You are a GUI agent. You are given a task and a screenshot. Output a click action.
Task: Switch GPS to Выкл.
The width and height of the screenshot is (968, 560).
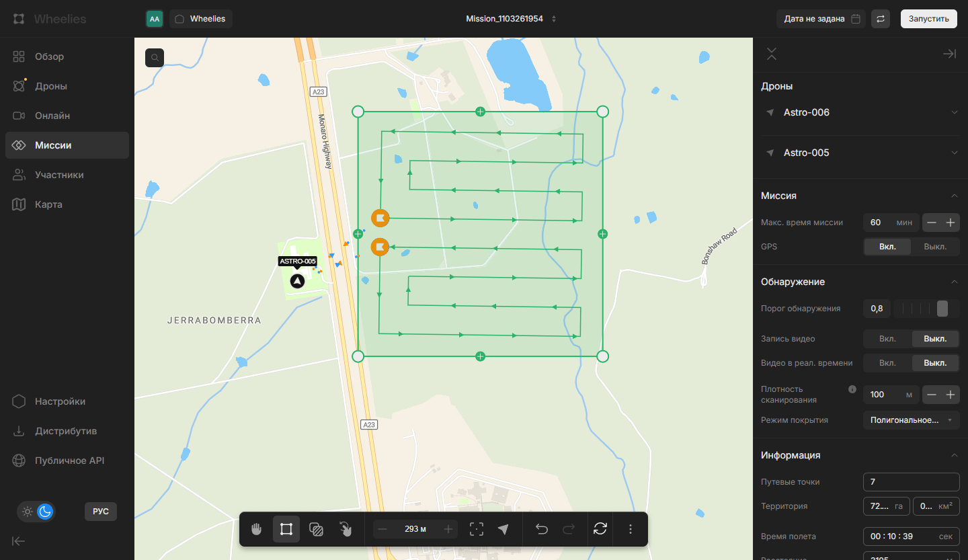[x=934, y=247]
